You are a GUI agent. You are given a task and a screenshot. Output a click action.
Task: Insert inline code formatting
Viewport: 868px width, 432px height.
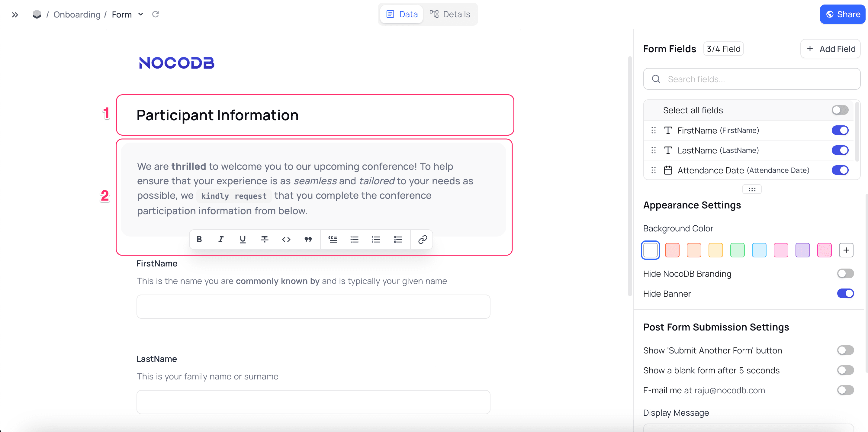coord(286,239)
